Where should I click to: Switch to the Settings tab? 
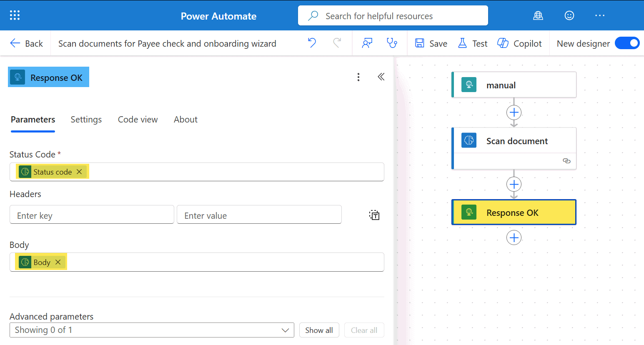pyautogui.click(x=86, y=120)
